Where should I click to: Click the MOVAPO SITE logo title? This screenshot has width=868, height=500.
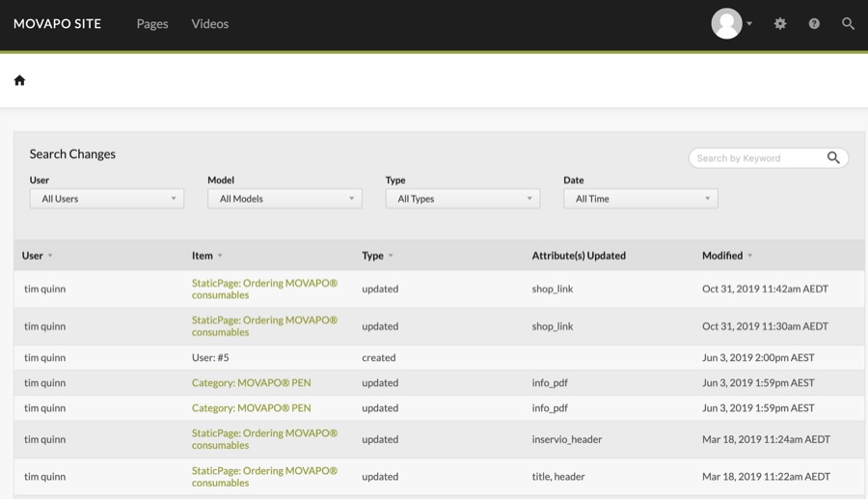point(57,23)
